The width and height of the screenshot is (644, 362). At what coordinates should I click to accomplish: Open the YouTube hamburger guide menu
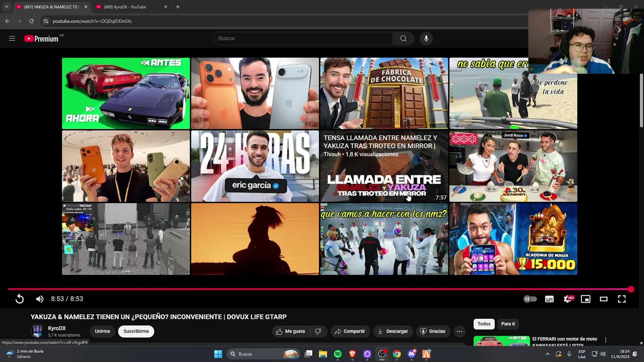[x=12, y=38]
